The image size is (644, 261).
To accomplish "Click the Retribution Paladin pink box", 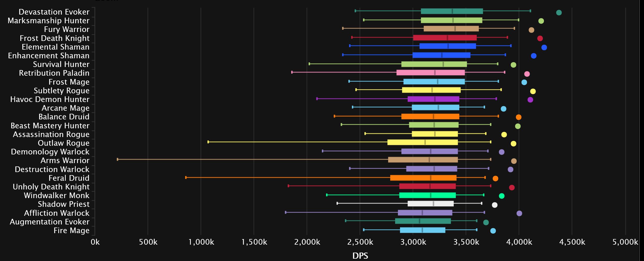I will (x=431, y=73).
